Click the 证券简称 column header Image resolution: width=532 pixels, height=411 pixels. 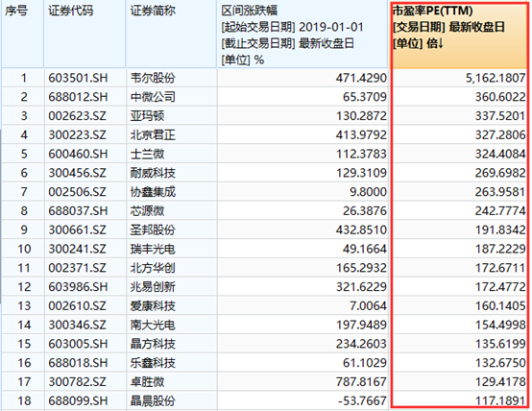171,35
